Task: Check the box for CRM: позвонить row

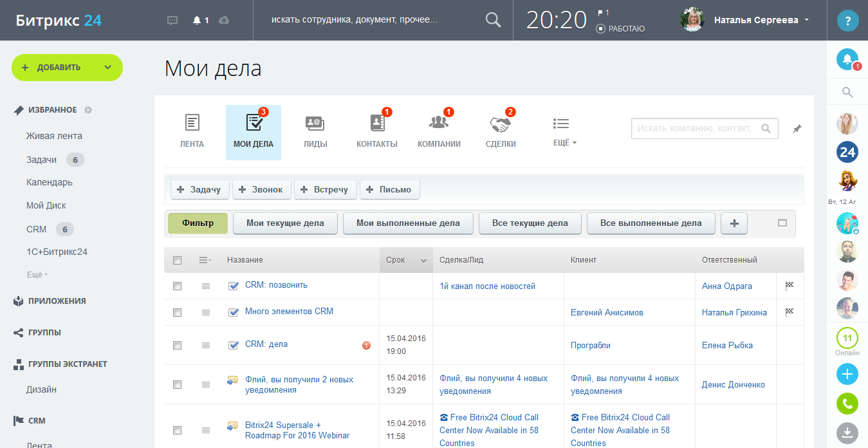Action: pos(178,286)
